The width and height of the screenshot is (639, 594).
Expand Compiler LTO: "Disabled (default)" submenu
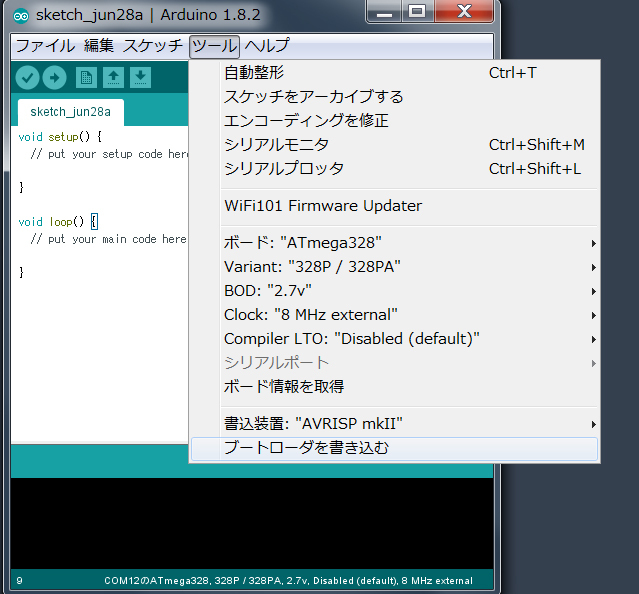coord(394,339)
